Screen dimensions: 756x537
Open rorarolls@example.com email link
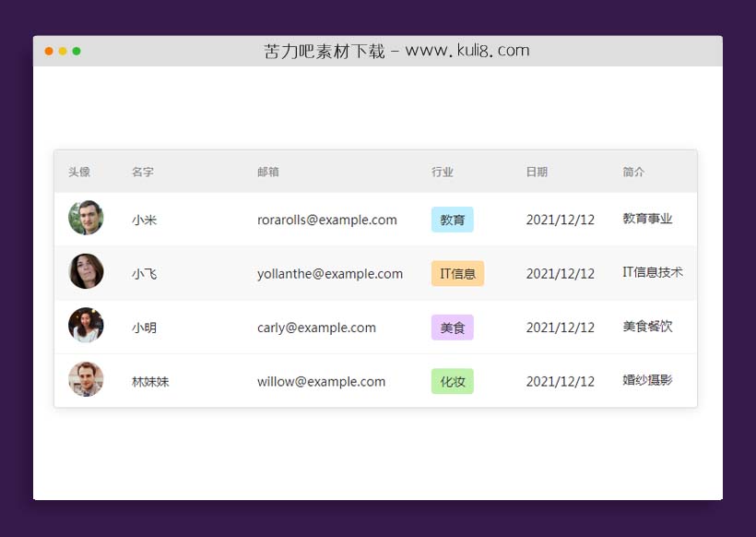(327, 220)
